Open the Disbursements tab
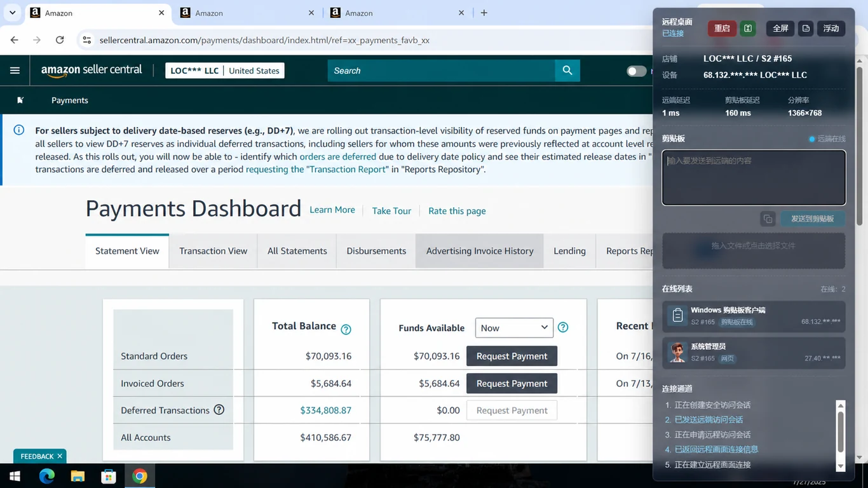Image resolution: width=868 pixels, height=488 pixels. click(376, 251)
